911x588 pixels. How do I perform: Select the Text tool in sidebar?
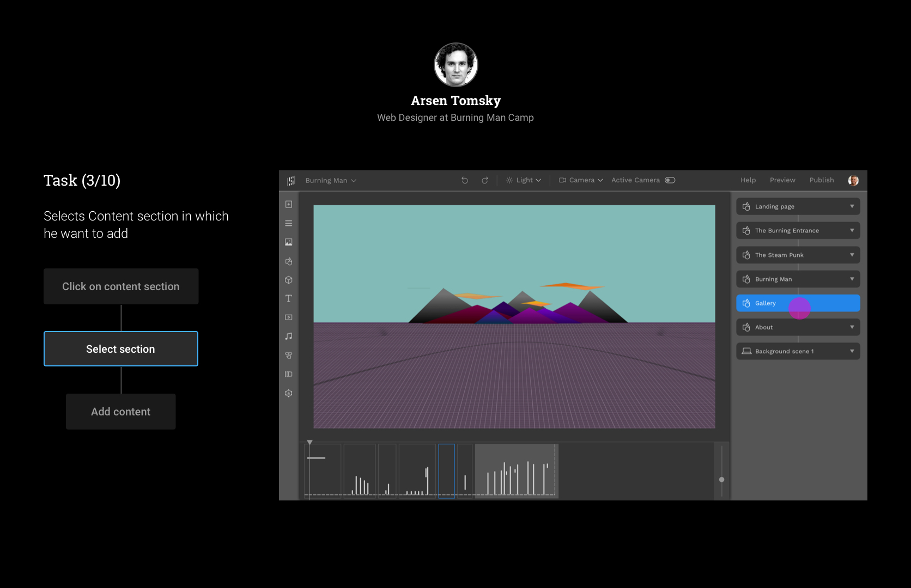click(289, 298)
